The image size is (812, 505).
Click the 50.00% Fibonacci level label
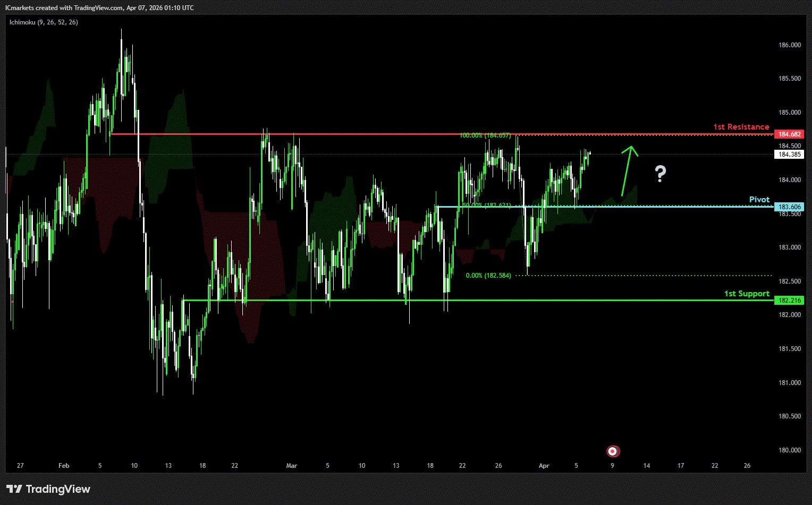click(x=486, y=205)
